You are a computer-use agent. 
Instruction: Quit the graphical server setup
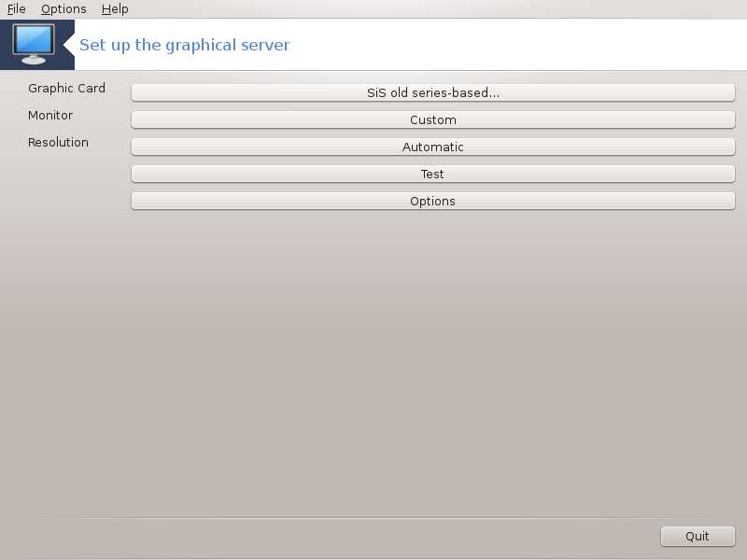pyautogui.click(x=698, y=536)
